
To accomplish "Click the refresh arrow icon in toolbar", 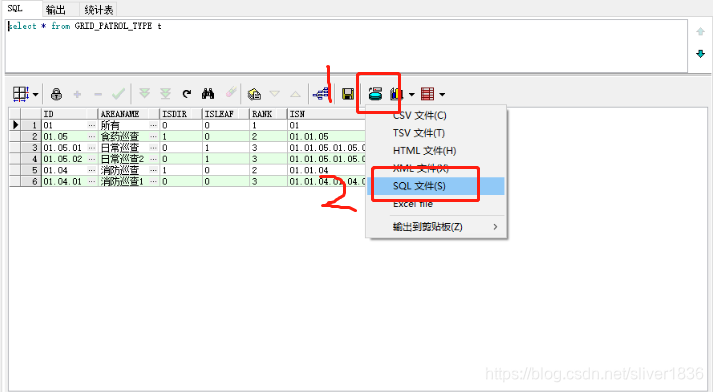I will coord(186,94).
